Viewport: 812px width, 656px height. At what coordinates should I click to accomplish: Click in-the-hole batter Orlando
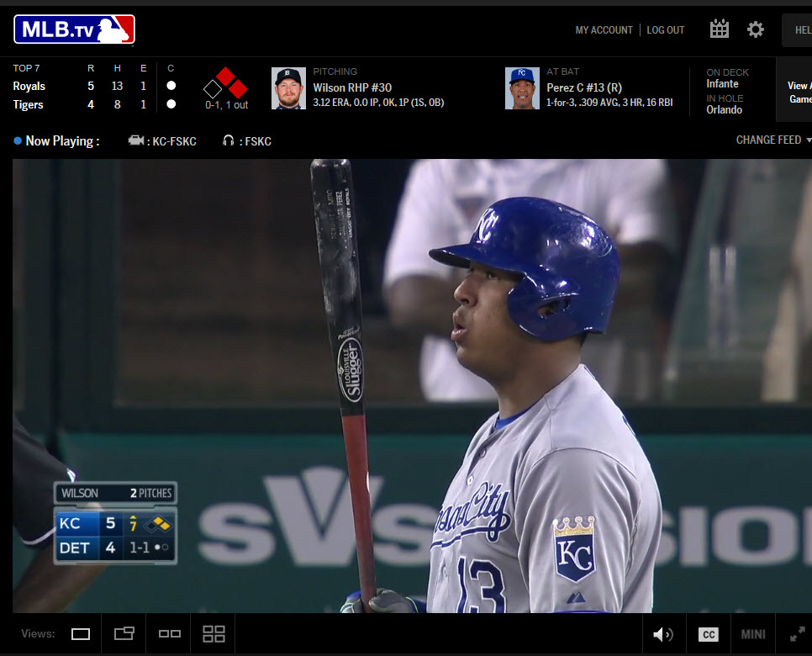(x=724, y=110)
